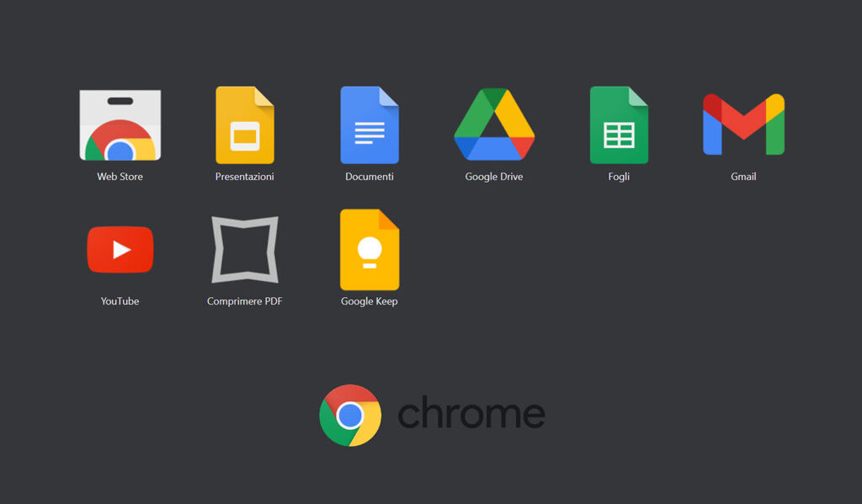862x504 pixels.
Task: Launch the Fogli spreadsheet icon
Action: (x=619, y=125)
